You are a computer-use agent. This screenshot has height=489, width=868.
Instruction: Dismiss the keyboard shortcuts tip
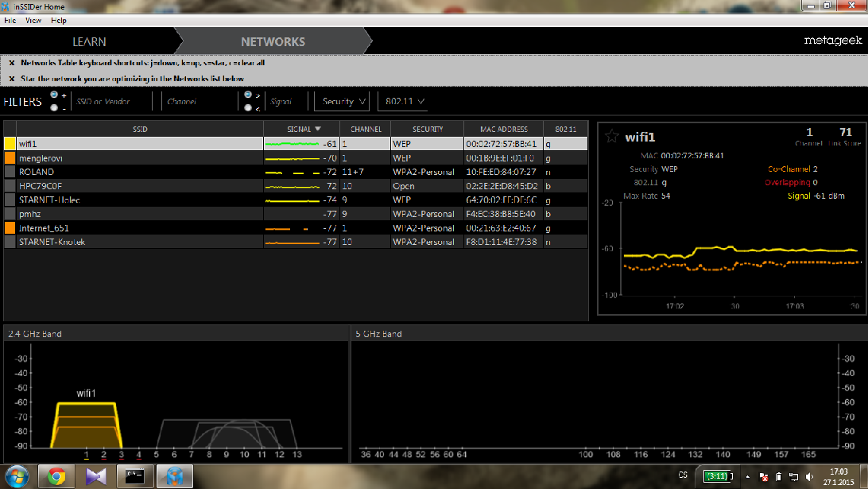point(12,63)
